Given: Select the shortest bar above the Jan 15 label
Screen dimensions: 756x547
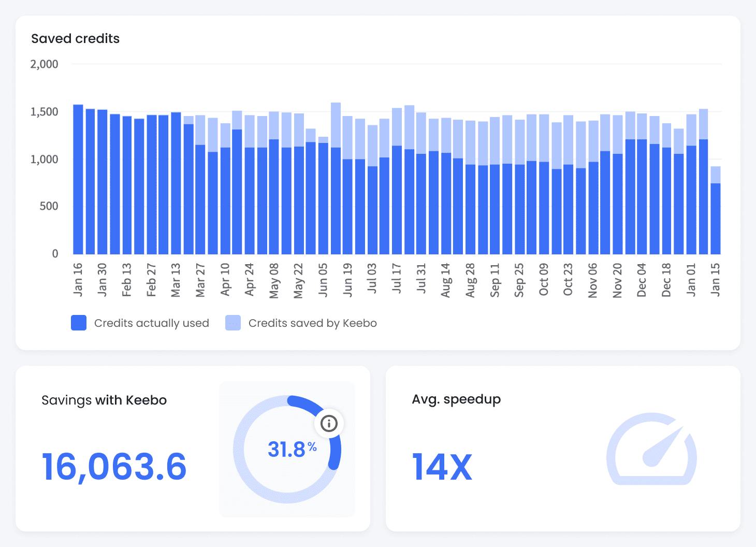Looking at the screenshot, I should click(717, 218).
